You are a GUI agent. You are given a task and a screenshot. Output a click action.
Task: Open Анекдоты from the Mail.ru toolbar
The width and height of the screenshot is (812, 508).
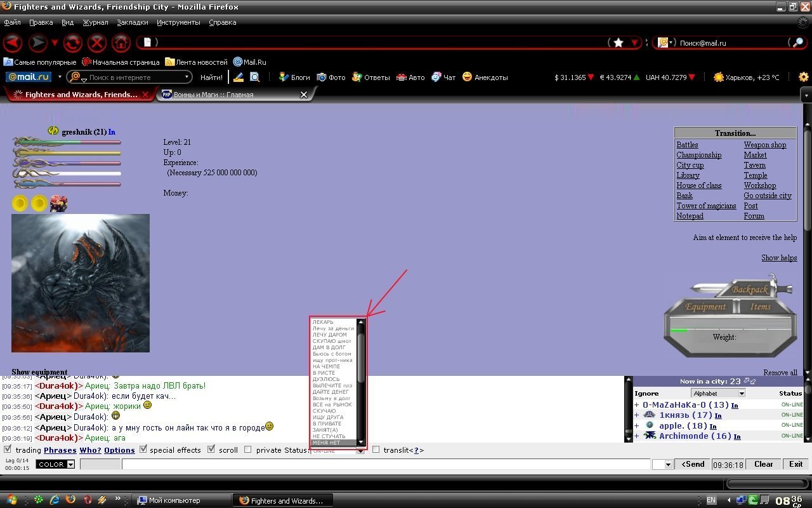point(485,77)
